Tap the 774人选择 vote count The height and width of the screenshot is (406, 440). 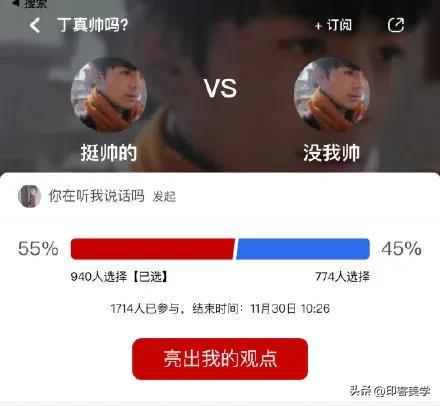(342, 276)
